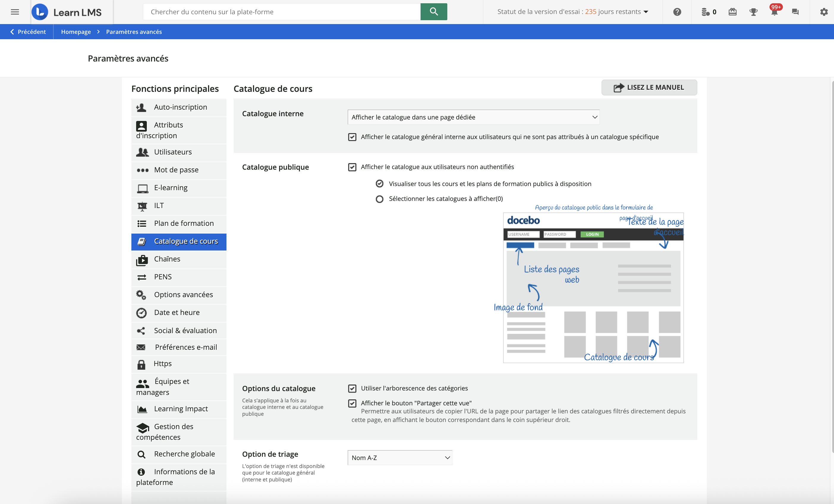Viewport: 834px width, 504px height.
Task: Click the green search magnifier button
Action: point(434,12)
